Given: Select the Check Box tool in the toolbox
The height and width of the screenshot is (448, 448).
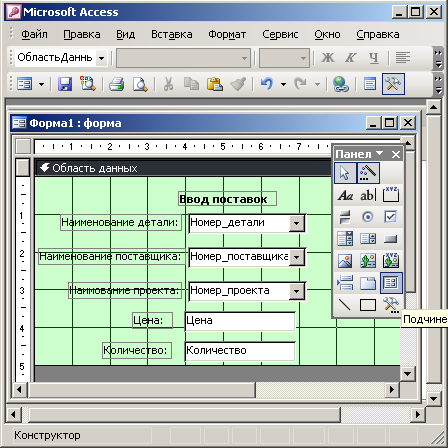Looking at the screenshot, I should pos(390,217).
